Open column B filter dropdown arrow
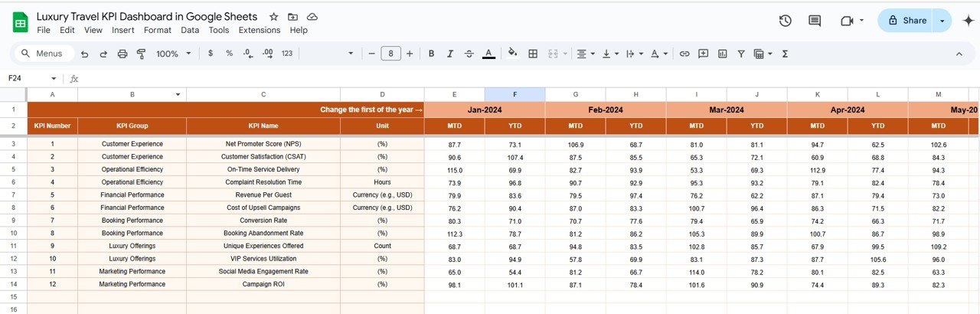 (x=178, y=94)
